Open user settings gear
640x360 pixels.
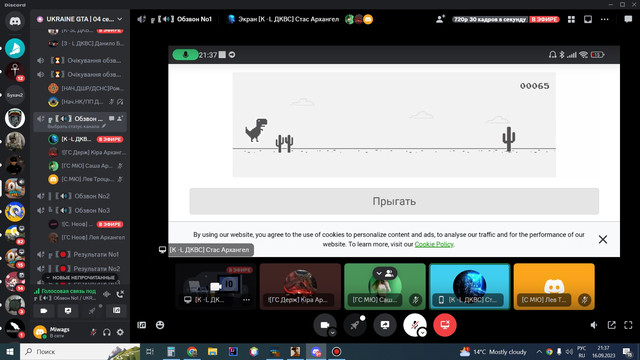point(120,332)
